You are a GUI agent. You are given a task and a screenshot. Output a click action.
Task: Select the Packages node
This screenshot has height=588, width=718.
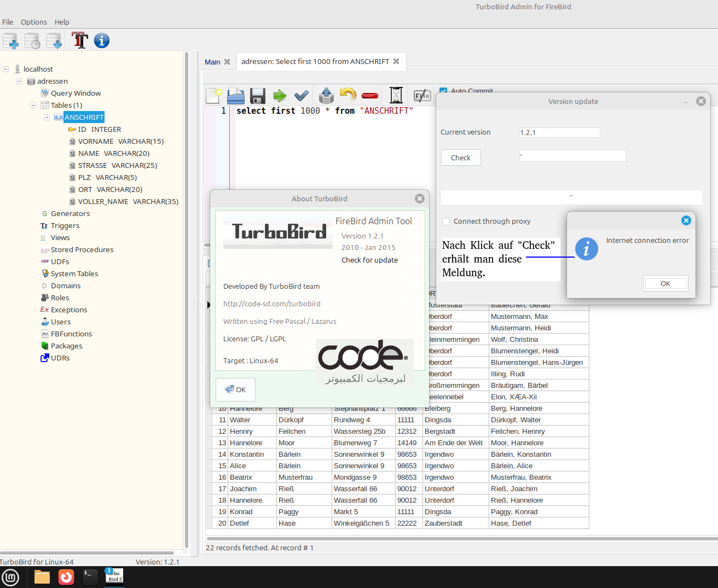66,346
